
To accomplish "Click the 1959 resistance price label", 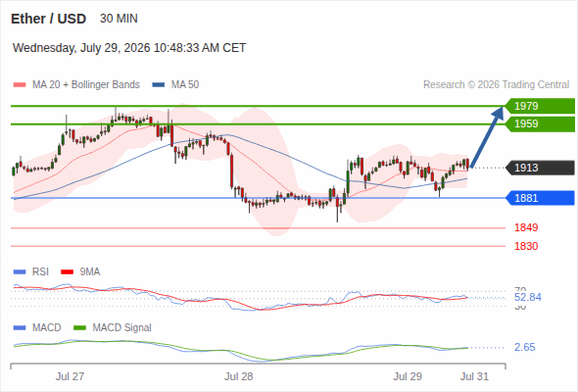I will (x=540, y=123).
